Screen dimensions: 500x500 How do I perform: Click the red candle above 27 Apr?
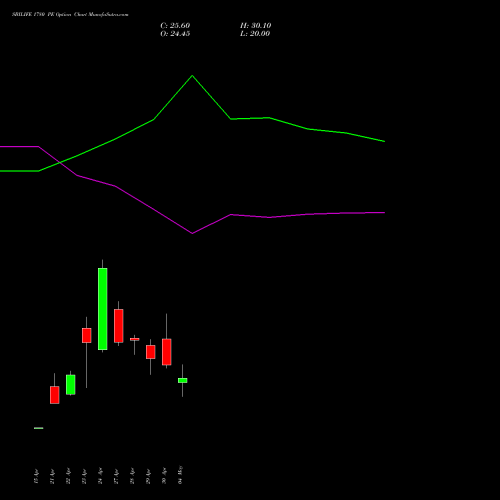[119, 326]
